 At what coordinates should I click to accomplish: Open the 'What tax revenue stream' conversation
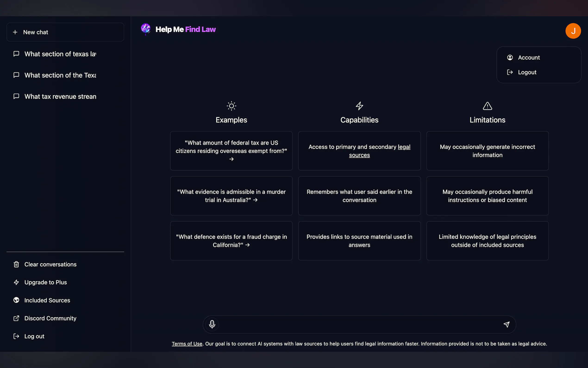click(x=60, y=97)
